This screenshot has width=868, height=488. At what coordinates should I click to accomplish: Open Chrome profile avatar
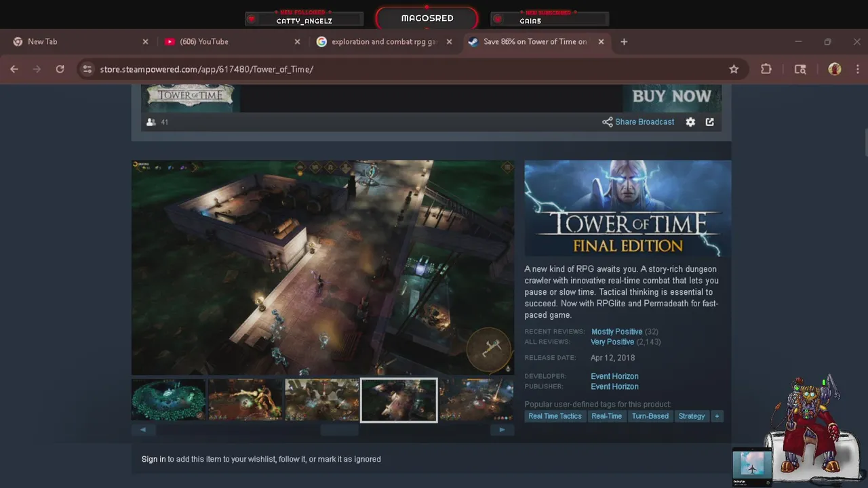tap(835, 69)
